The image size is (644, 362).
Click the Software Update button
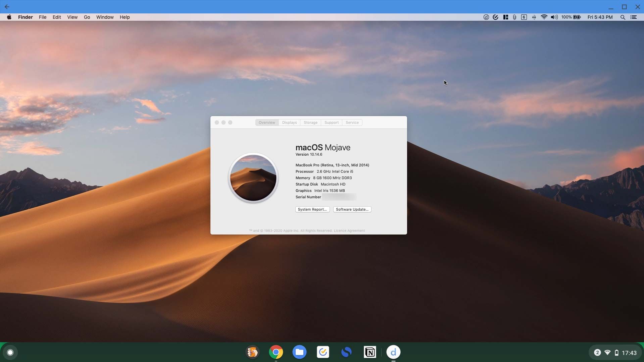(x=352, y=209)
